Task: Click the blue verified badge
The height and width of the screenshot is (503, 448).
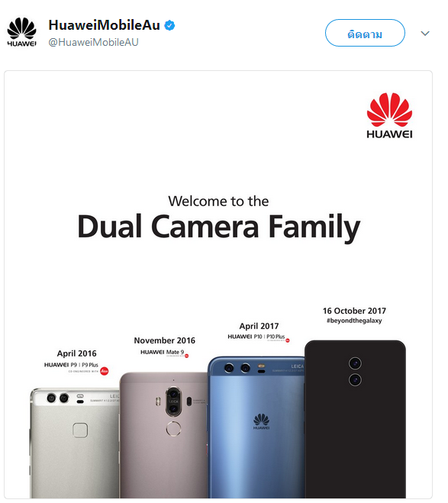Action: [169, 25]
